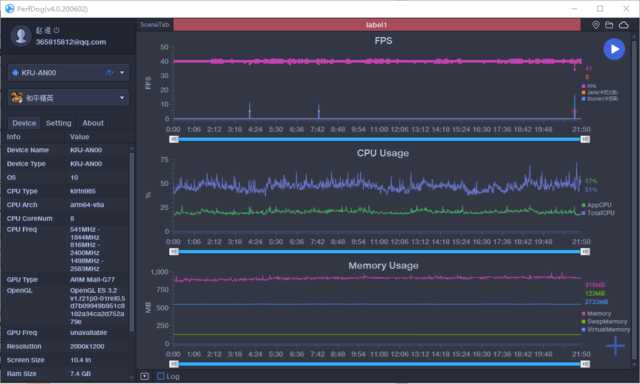The height and width of the screenshot is (384, 640).
Task: Click the location pin icon
Action: (596, 25)
